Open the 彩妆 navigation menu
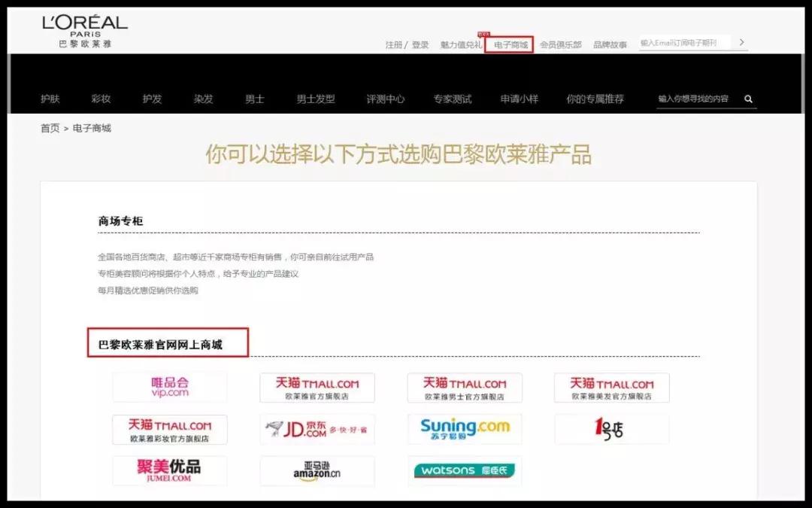The width and height of the screenshot is (812, 508). [101, 98]
